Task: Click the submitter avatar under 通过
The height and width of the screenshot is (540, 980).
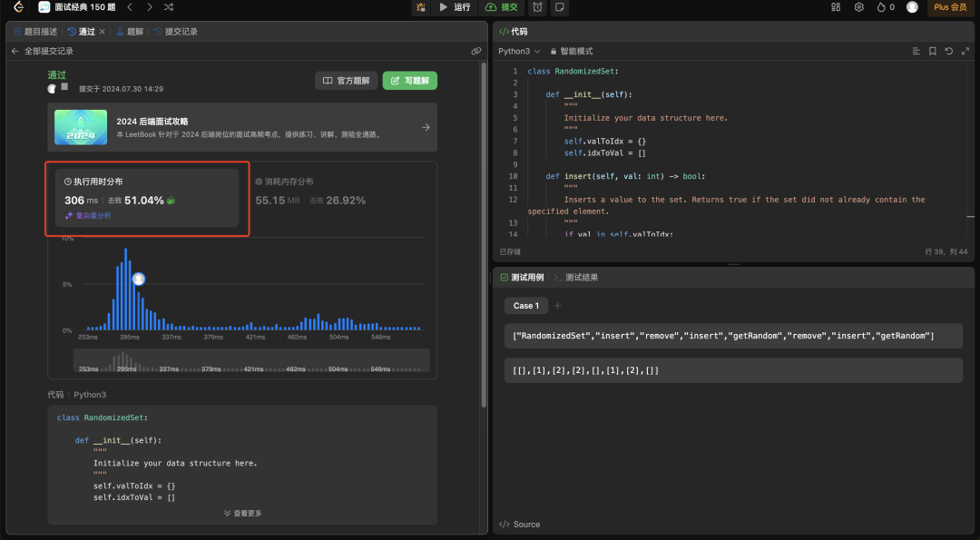Action: (x=52, y=89)
